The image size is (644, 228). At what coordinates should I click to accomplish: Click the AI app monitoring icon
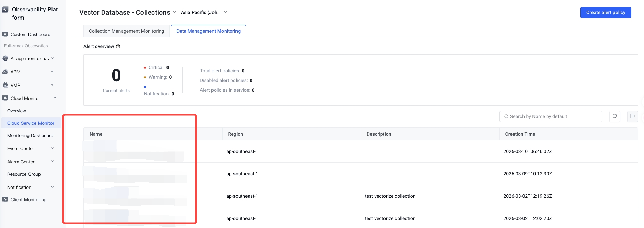coord(5,58)
